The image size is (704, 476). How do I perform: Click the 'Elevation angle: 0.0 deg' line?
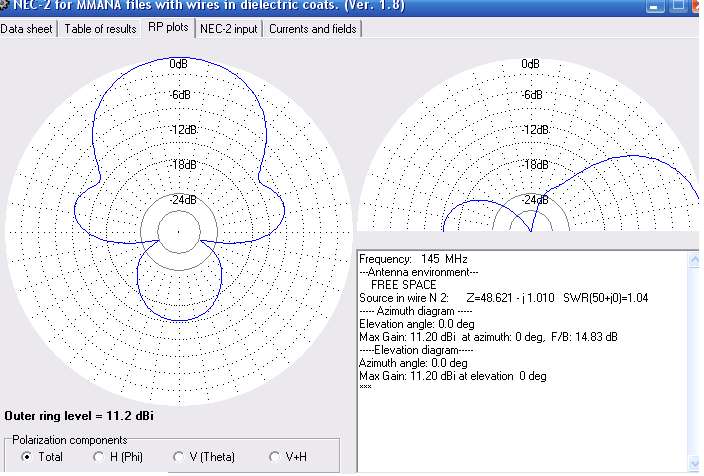pyautogui.click(x=417, y=324)
